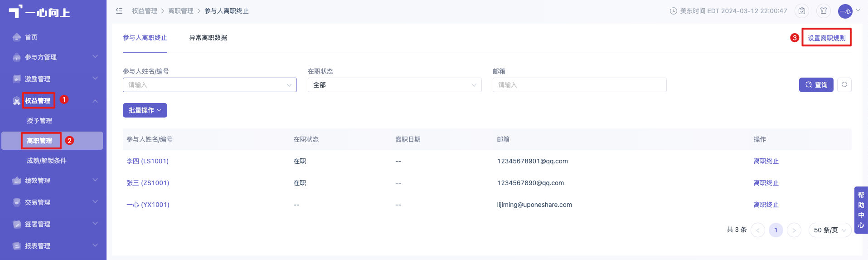Click the 交易管理 sidebar icon
Screen dimensions: 868x260
pos(17,202)
